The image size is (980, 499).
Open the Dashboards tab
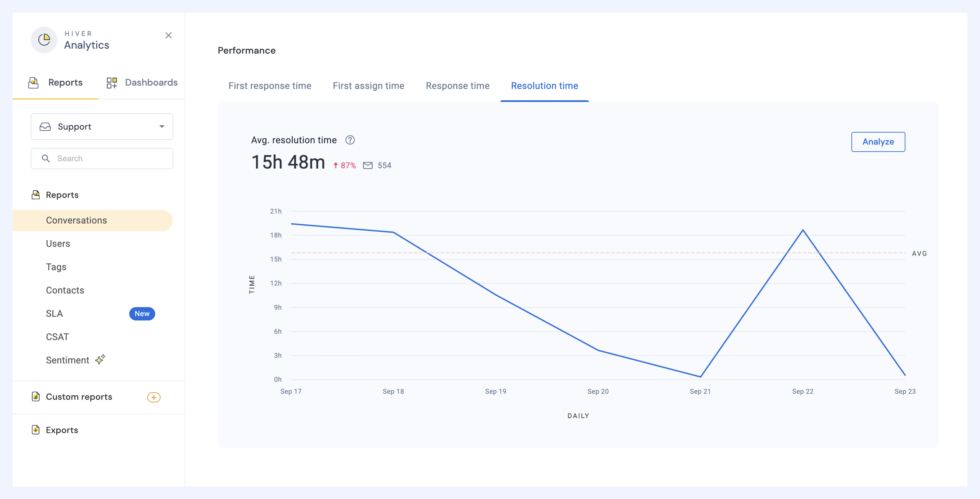click(142, 83)
